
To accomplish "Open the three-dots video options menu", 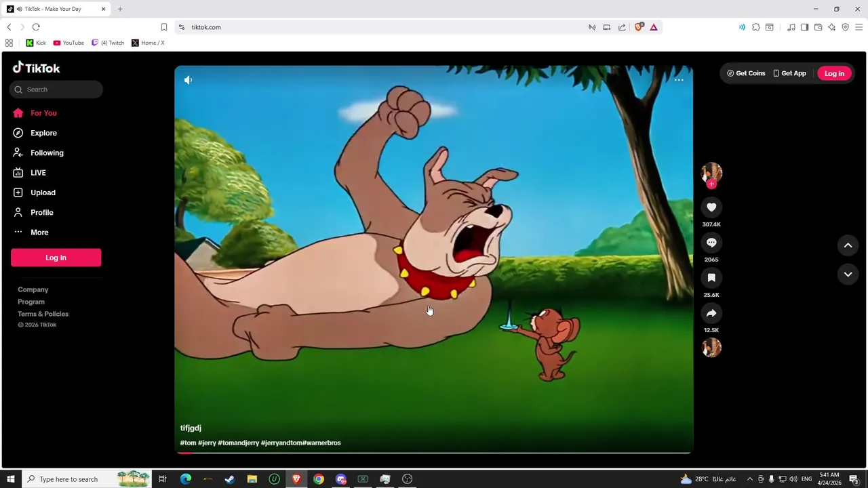I will (679, 80).
